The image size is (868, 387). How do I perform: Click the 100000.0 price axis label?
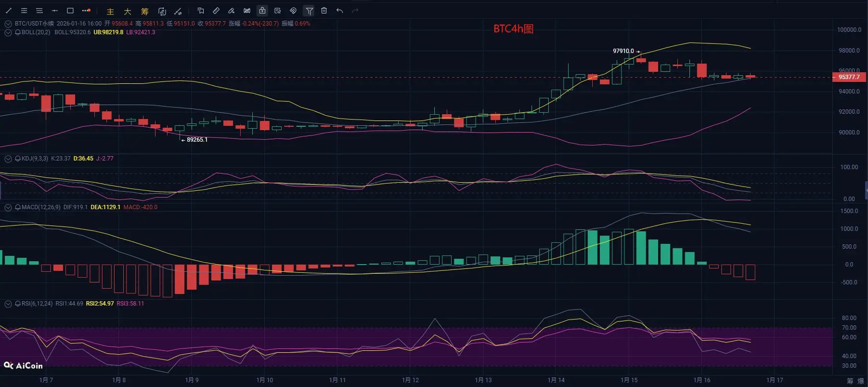tap(849, 30)
